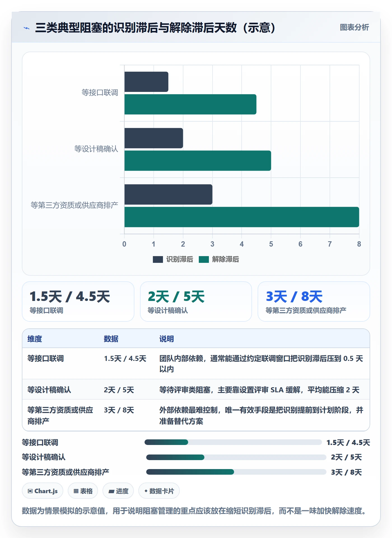Select the dark 识别滞后 bar for 等设计稿确认

[x=154, y=138]
